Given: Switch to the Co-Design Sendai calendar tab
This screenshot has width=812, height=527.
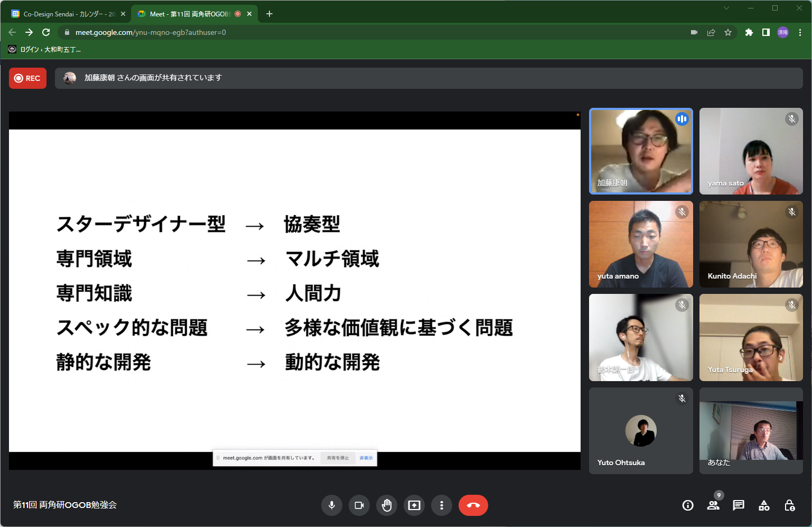Looking at the screenshot, I should [x=66, y=14].
